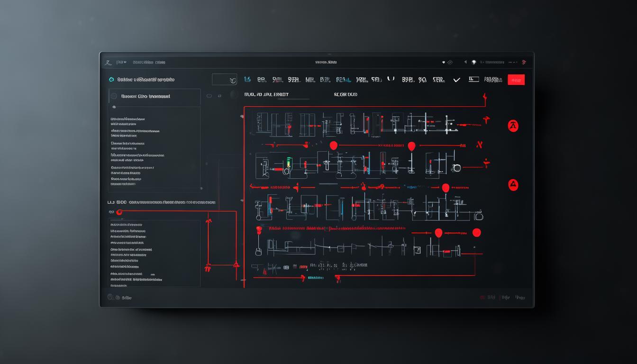Select the right tab heading above the diagram
The width and height of the screenshot is (637, 364).
(x=346, y=94)
